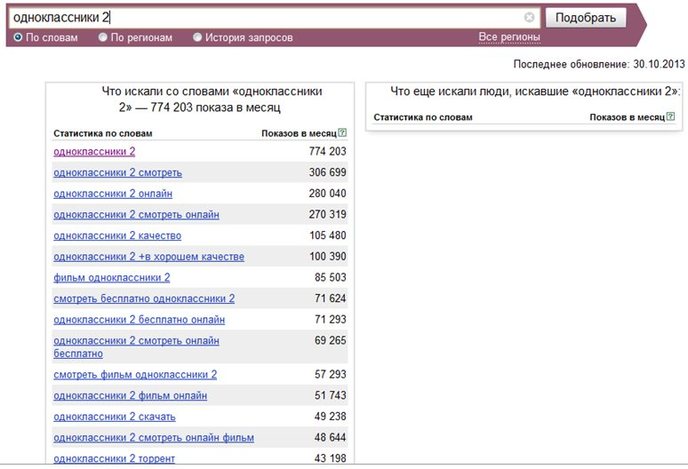The width and height of the screenshot is (688, 469).
Task: Open help icon next to left 'Показов в месяц'
Action: click(x=342, y=132)
